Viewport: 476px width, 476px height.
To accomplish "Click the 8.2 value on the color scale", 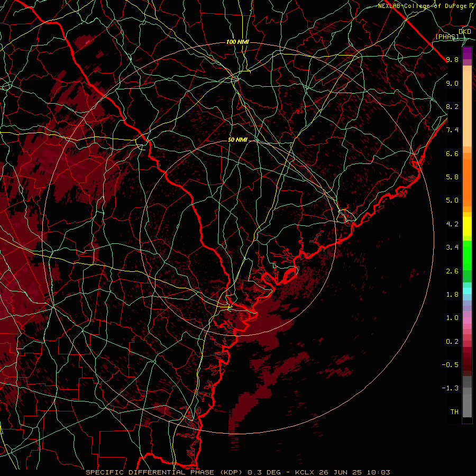I will 452,106.
